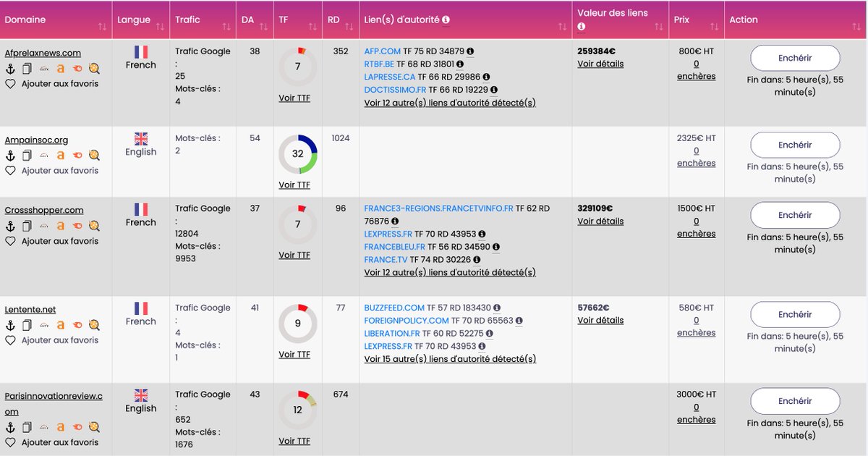Sort the table by the RD column
868x456 pixels.
349,27
